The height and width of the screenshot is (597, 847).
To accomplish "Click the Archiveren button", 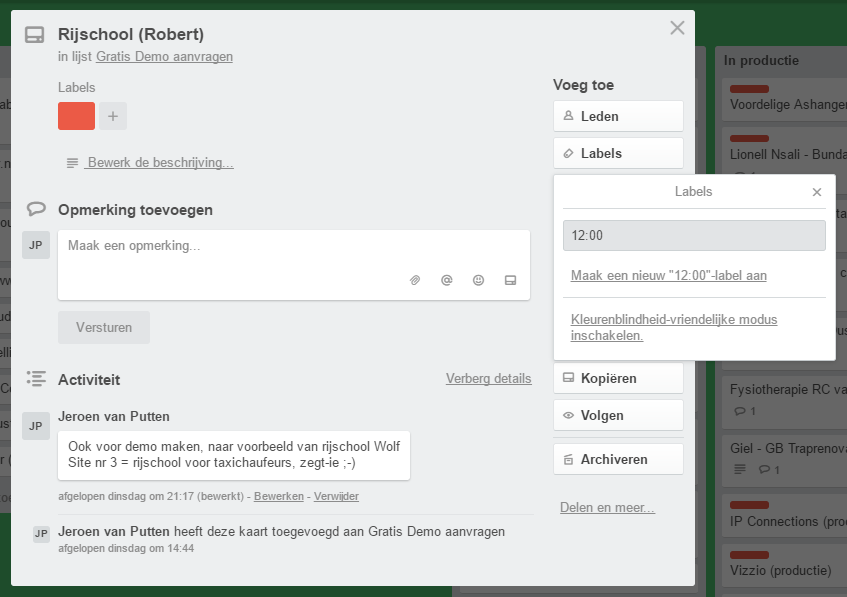I will [618, 459].
